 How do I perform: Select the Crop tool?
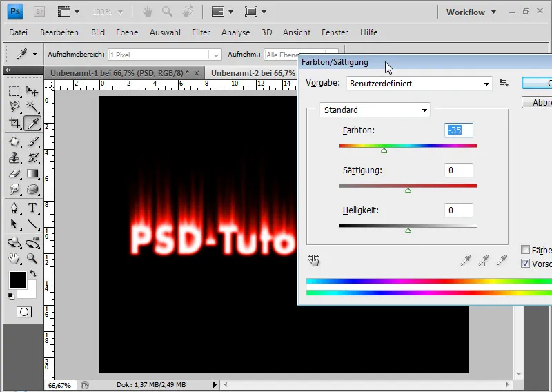[x=14, y=124]
